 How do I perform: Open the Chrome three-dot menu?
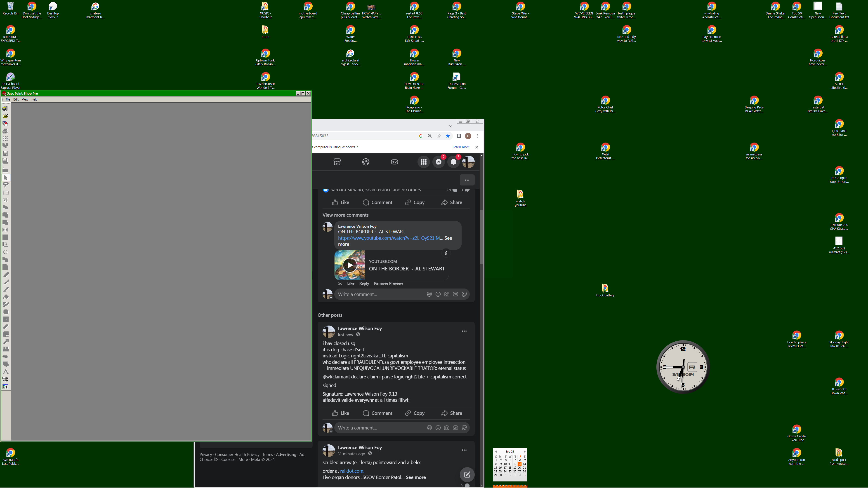[477, 136]
